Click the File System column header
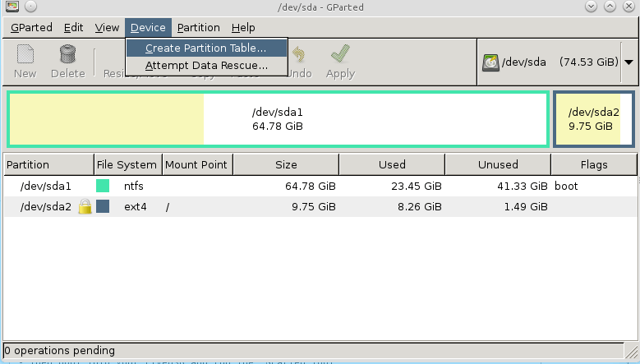This screenshot has height=364, width=640. (x=127, y=164)
